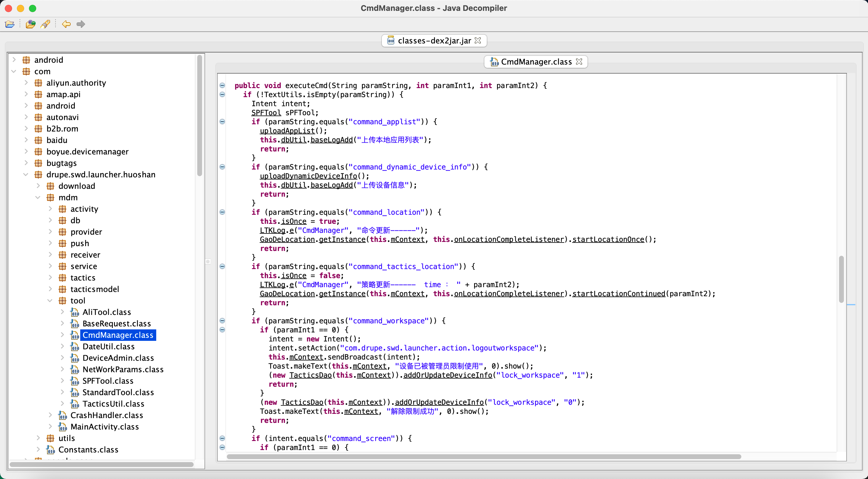Click the b2b.rom package icon

[x=38, y=128]
